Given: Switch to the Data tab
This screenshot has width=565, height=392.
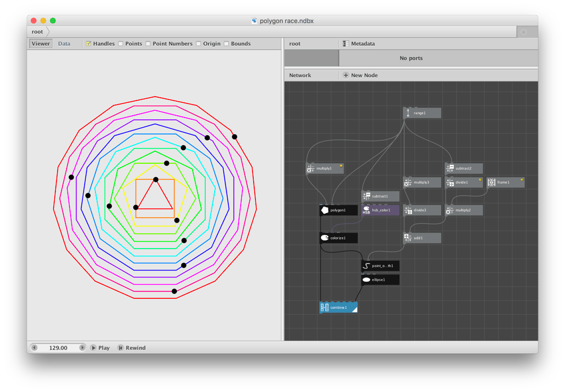Looking at the screenshot, I should (64, 43).
